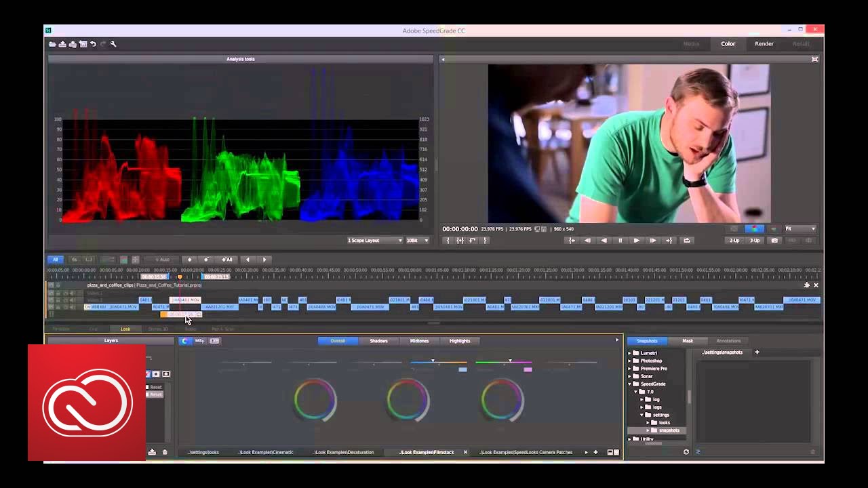Click the orange playhead on the timeline ruler
The height and width of the screenshot is (488, 868).
(x=180, y=277)
